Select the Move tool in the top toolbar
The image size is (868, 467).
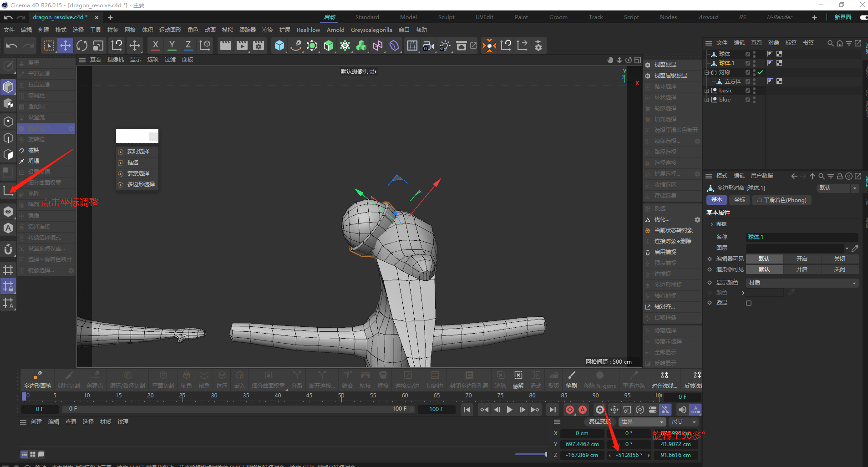tap(66, 46)
